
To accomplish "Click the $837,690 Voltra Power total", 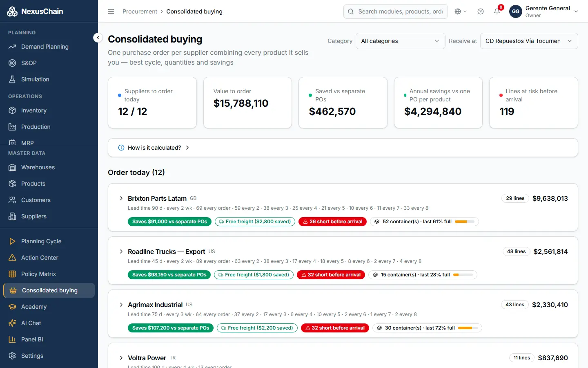I will [x=553, y=358].
